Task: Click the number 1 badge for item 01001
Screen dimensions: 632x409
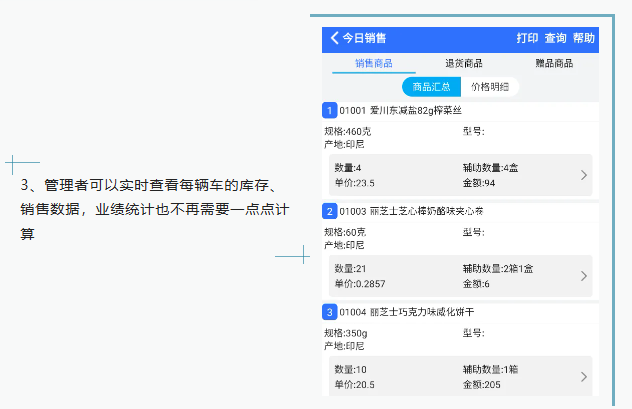Action: pos(329,110)
